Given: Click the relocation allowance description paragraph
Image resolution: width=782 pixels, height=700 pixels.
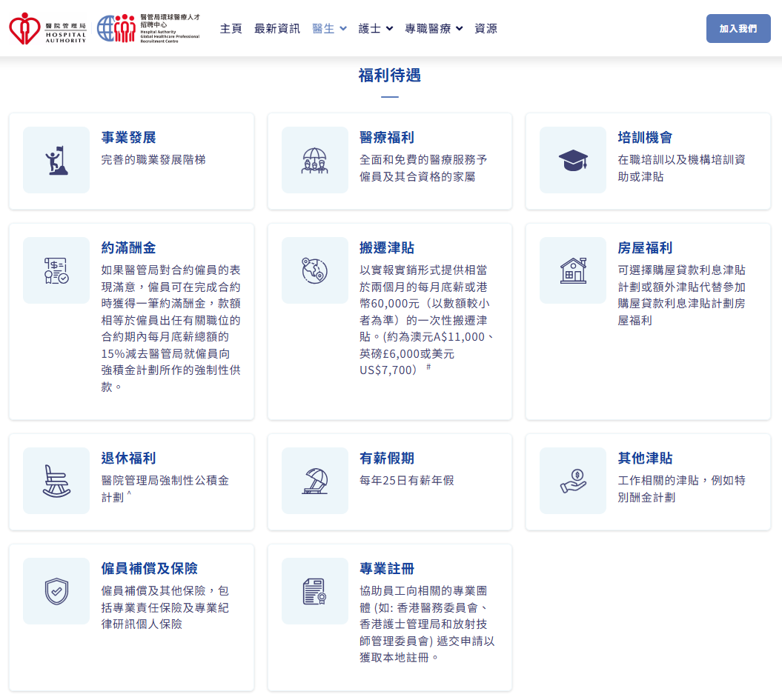Looking at the screenshot, I should tap(427, 320).
